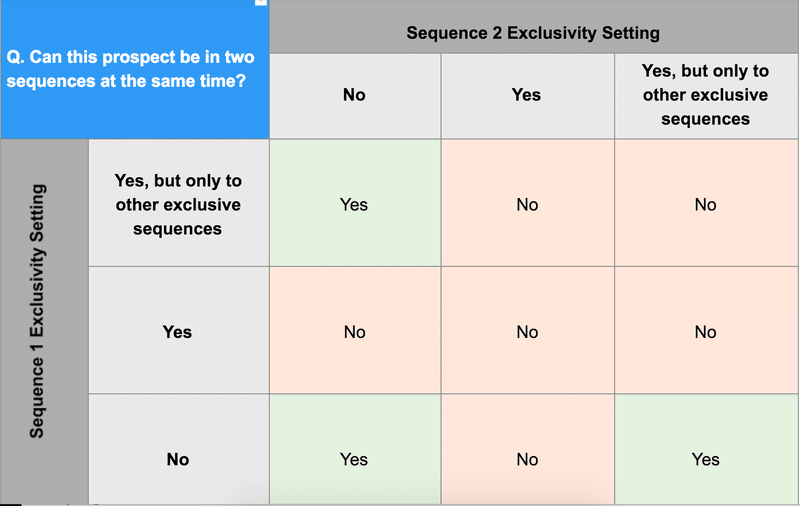Select the blue question header cell
The width and height of the screenshot is (800, 506).
135,69
